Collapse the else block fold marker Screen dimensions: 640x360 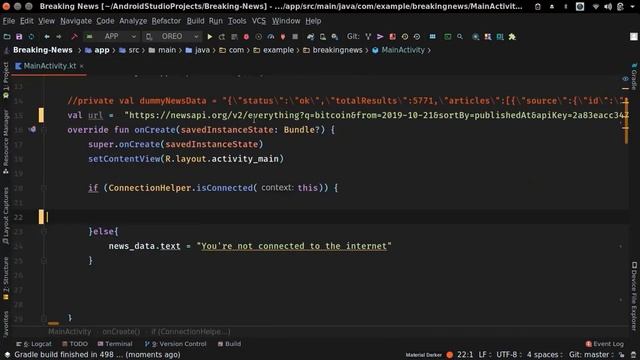click(44, 231)
